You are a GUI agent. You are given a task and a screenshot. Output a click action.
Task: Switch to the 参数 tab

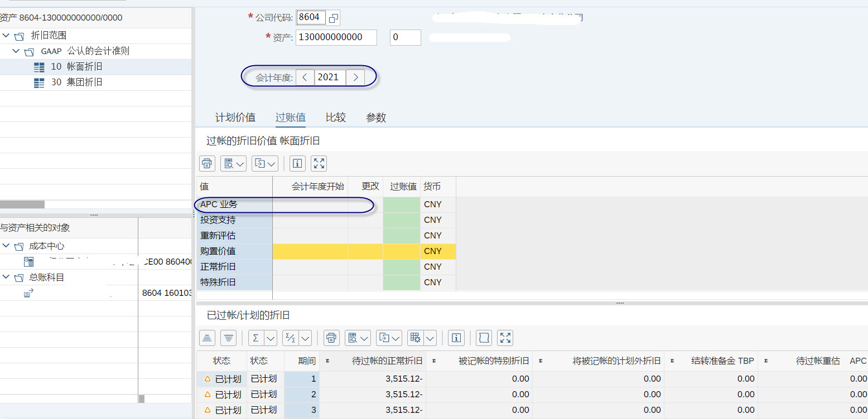(376, 118)
